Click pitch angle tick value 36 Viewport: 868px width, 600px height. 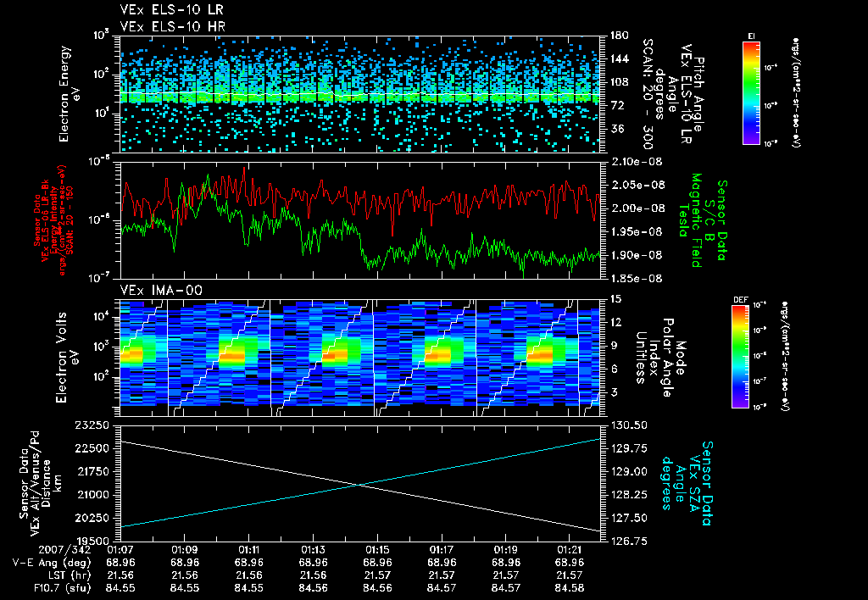click(617, 129)
